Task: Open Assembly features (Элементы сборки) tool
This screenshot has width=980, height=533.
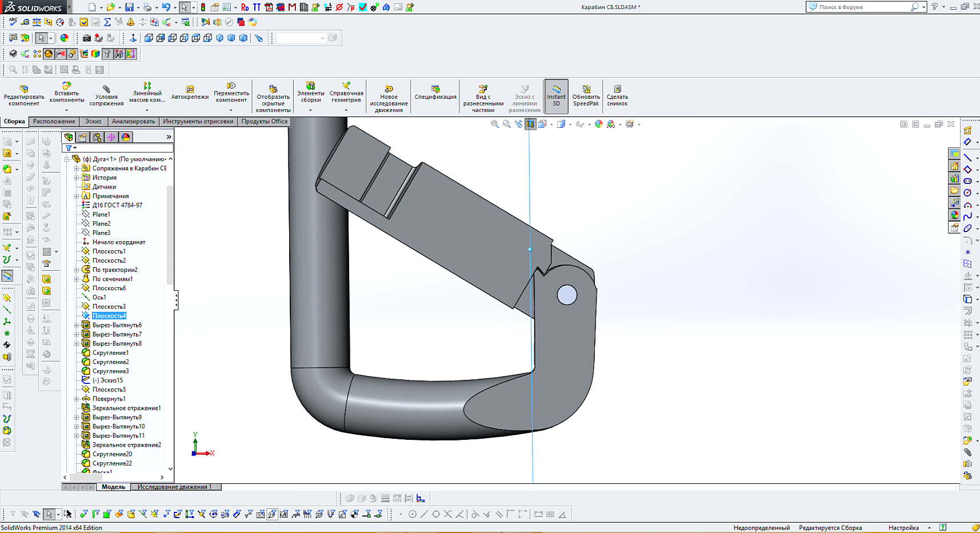Action: click(x=310, y=93)
